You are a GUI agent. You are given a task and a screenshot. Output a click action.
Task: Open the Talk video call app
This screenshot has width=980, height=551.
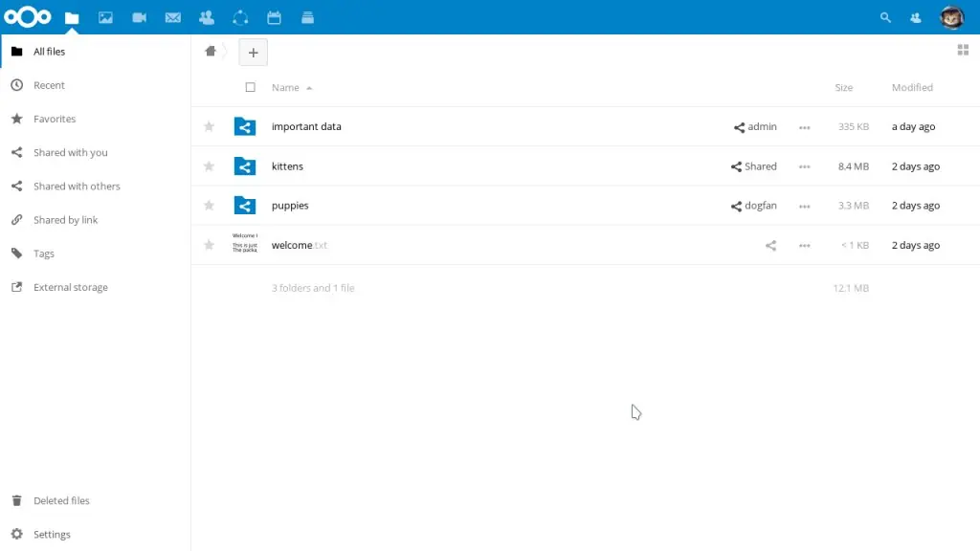140,17
